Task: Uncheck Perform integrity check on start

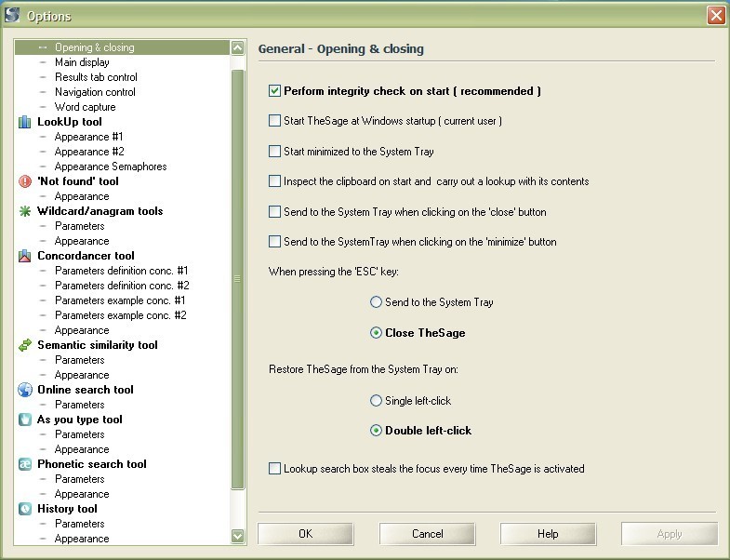Action: (x=274, y=91)
